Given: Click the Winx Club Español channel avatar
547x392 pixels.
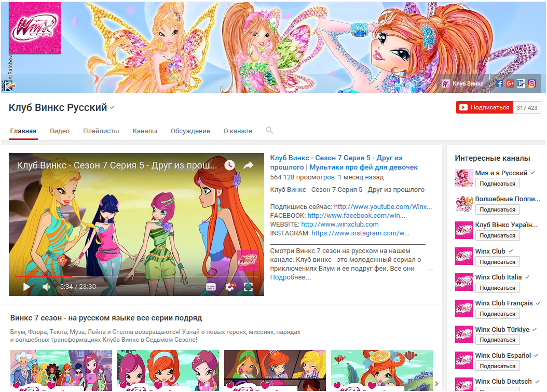Looking at the screenshot, I should coord(463,361).
